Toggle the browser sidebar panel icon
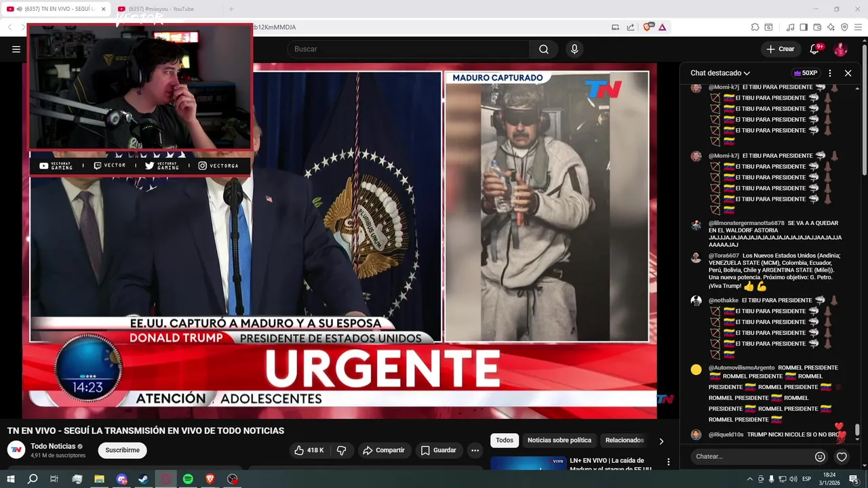The image size is (868, 488). (804, 27)
